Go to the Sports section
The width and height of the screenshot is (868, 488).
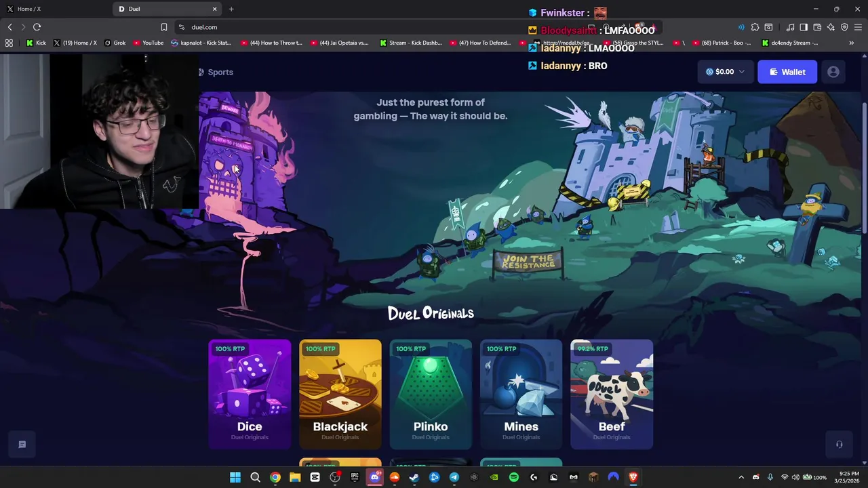216,72
